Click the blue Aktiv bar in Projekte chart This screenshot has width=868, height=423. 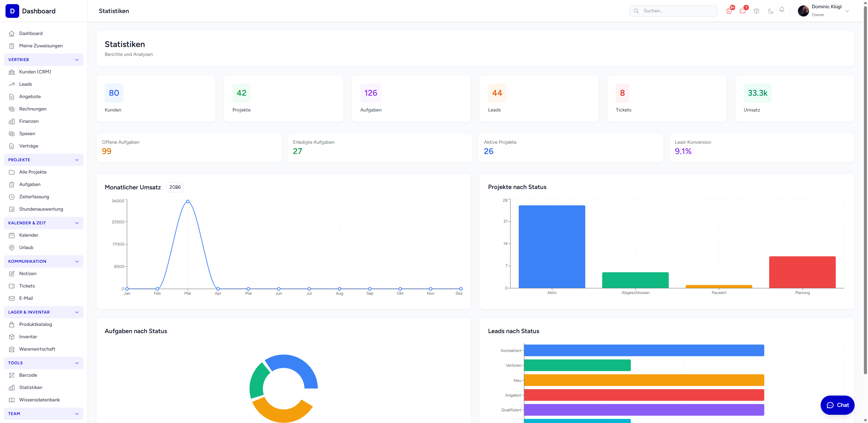(552, 247)
